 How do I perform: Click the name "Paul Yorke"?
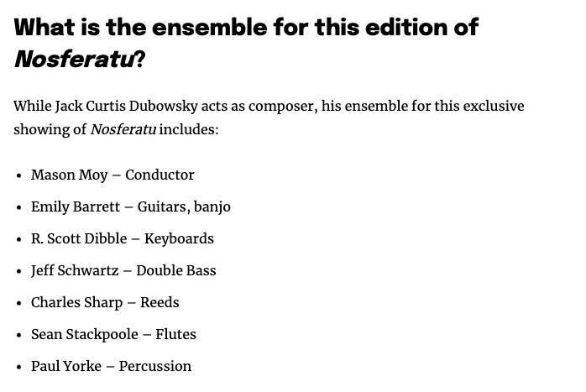pyautogui.click(x=66, y=366)
